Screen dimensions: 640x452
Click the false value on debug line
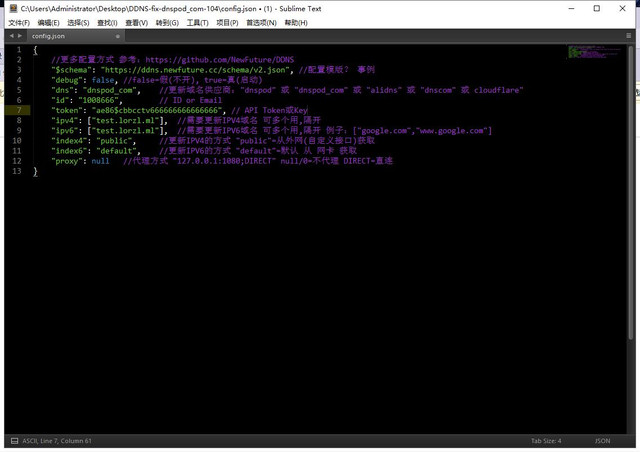coord(103,80)
